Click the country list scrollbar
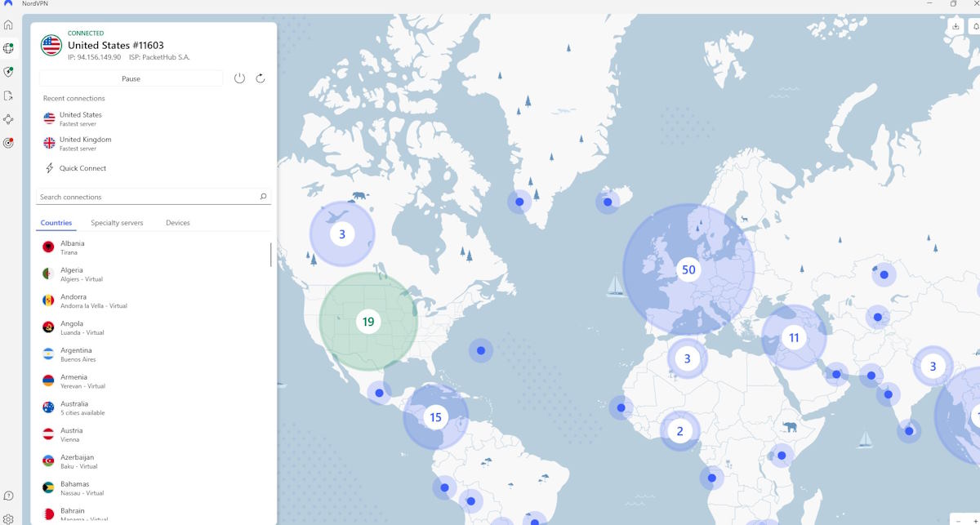980x525 pixels. click(271, 254)
